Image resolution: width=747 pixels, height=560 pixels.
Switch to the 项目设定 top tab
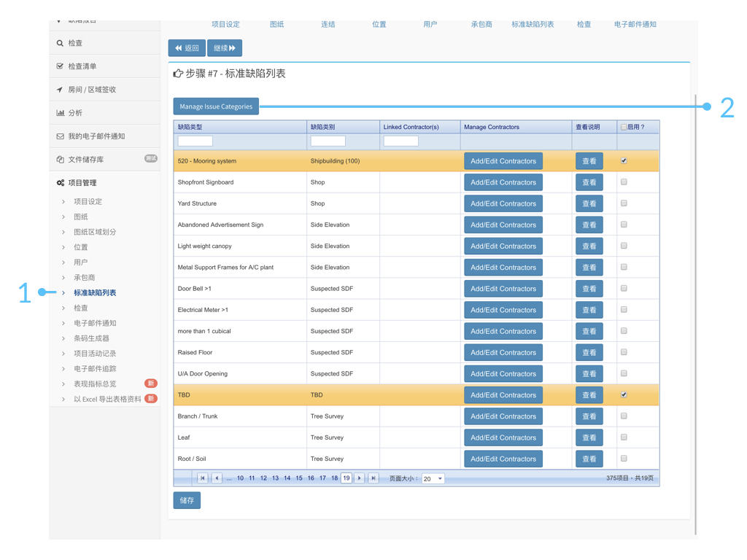pyautogui.click(x=226, y=24)
